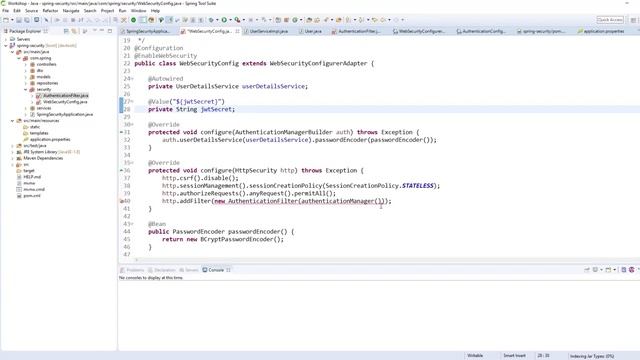The height and width of the screenshot is (360, 640).
Task: Switch to WebSecurityConfigurer editor tab
Action: click(x=421, y=31)
